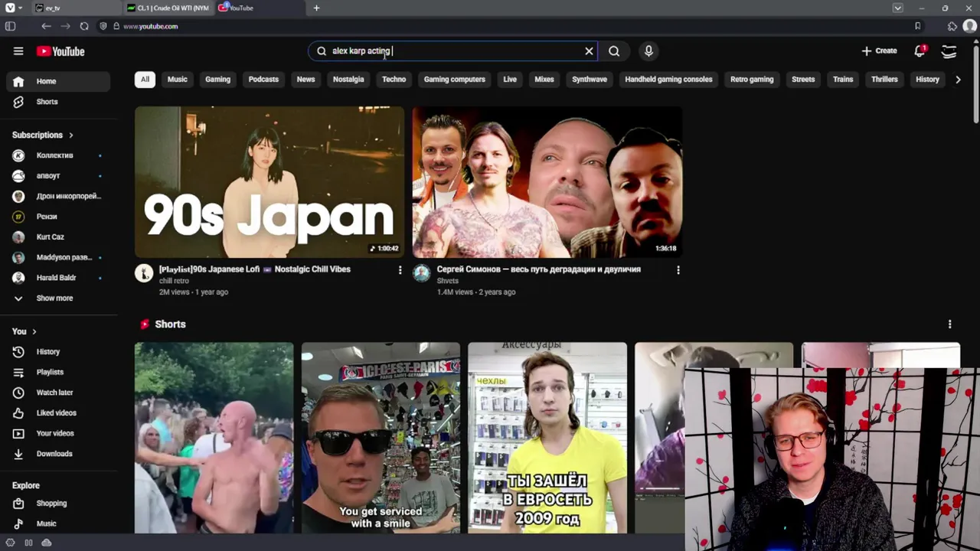This screenshot has width=980, height=551.
Task: Select the Thrillers filter chip
Action: pyautogui.click(x=884, y=80)
